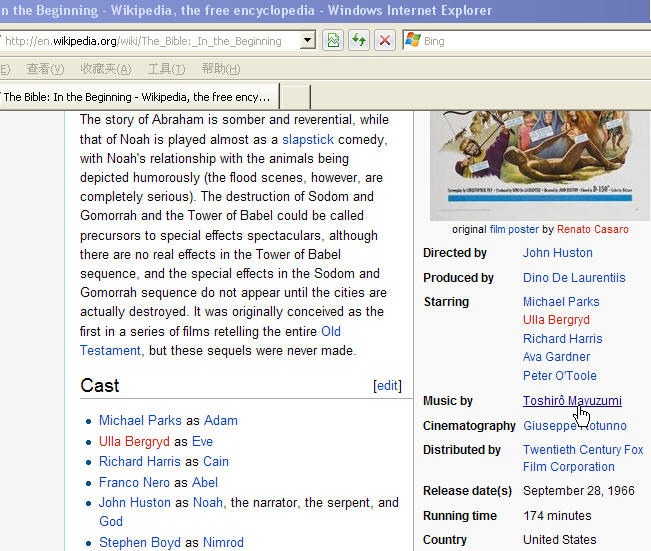Open the 帮助(H) menu
The width and height of the screenshot is (651, 551).
[x=221, y=69]
